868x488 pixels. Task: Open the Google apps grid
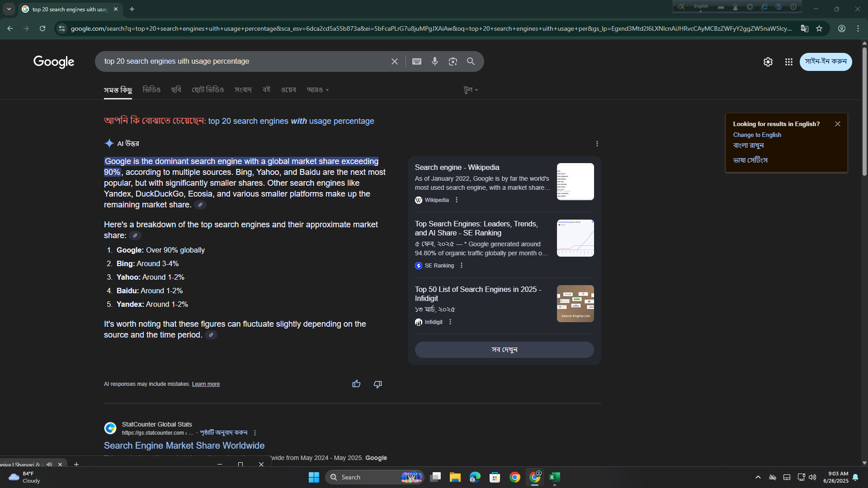click(x=788, y=62)
